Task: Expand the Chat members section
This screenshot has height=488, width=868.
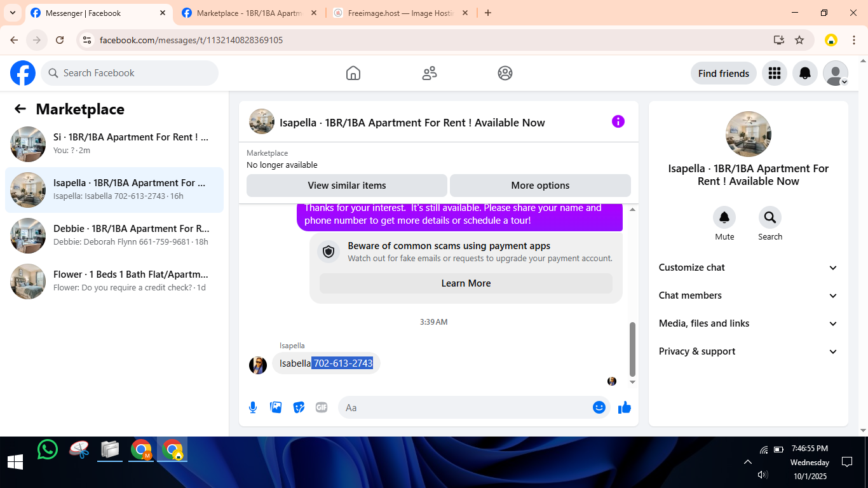Action: 749,295
